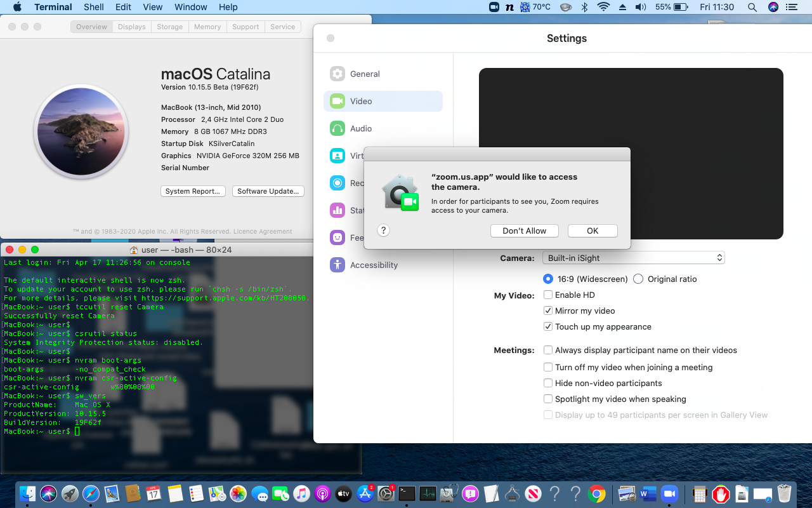This screenshot has width=812, height=508.
Task: Click battery 55% indicator in menu bar
Action: tap(672, 7)
